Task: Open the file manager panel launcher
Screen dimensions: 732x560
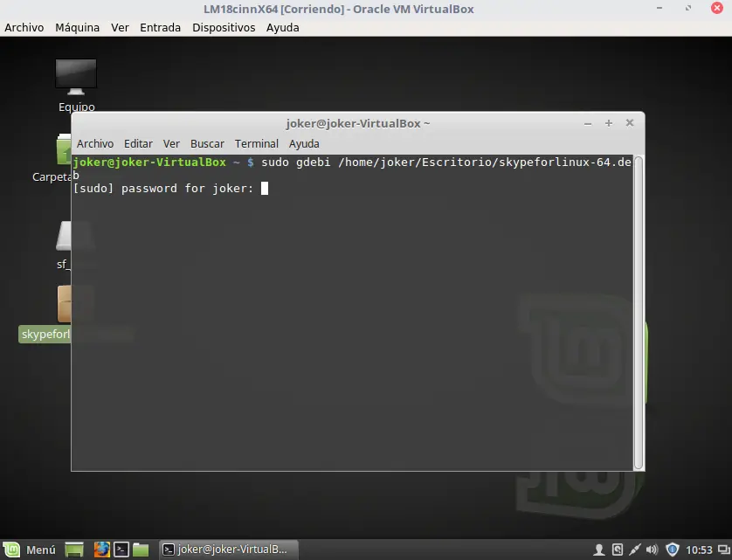Action: pos(140,550)
